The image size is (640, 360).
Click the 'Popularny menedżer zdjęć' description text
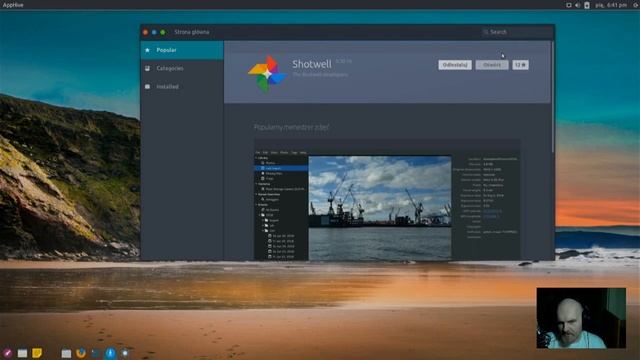click(x=291, y=127)
